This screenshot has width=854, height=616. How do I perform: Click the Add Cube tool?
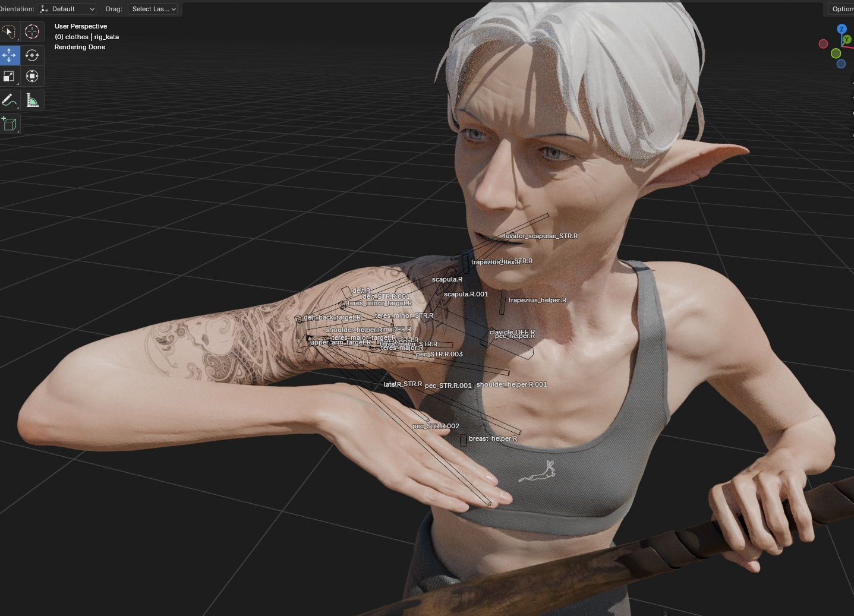tap(9, 124)
